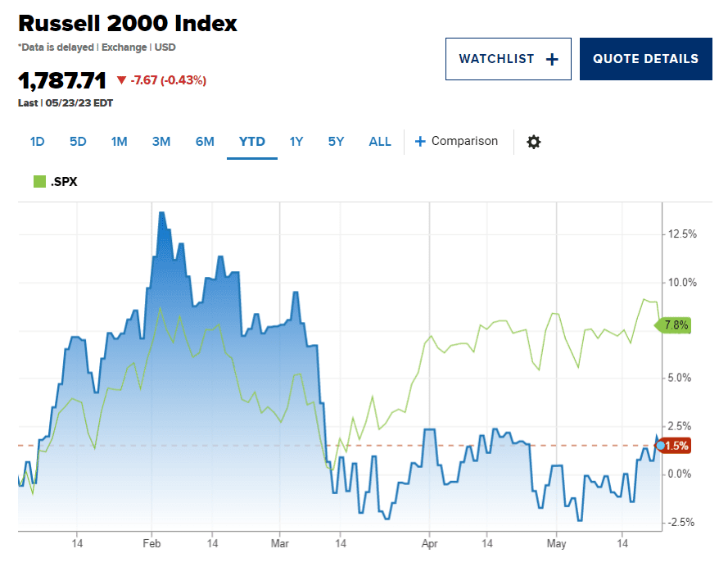Viewport: 728px width, 567px height.
Task: Click the -7.67 (-0.43%) change text
Action: click(168, 80)
